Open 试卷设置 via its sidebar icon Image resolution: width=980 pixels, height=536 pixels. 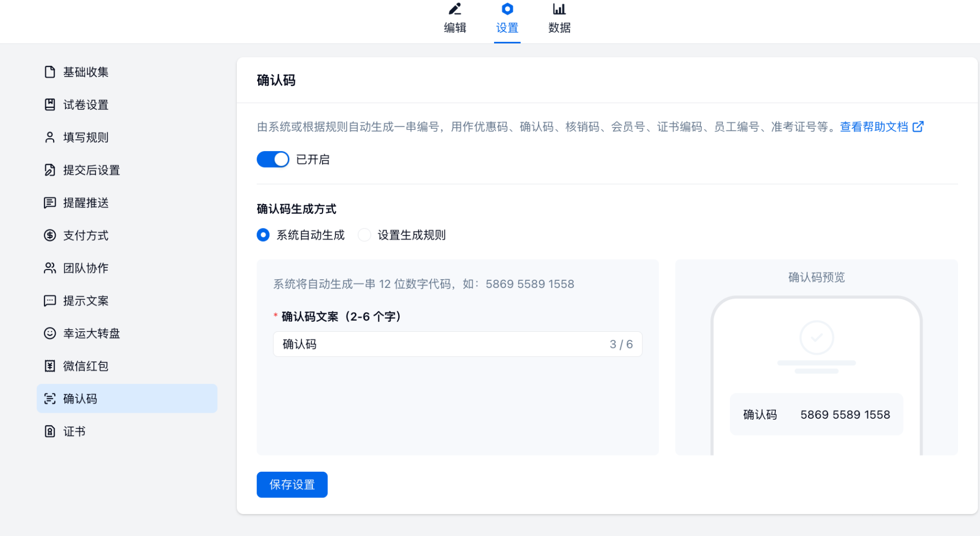(x=50, y=105)
